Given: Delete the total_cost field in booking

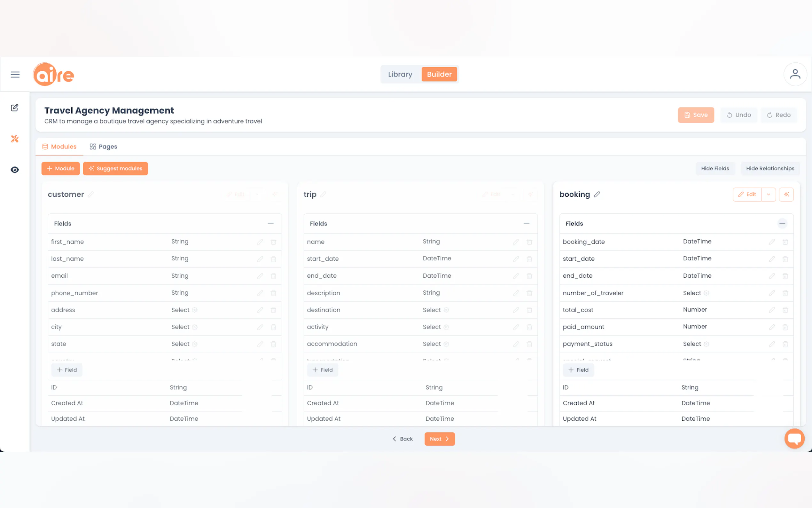Looking at the screenshot, I should tap(785, 310).
